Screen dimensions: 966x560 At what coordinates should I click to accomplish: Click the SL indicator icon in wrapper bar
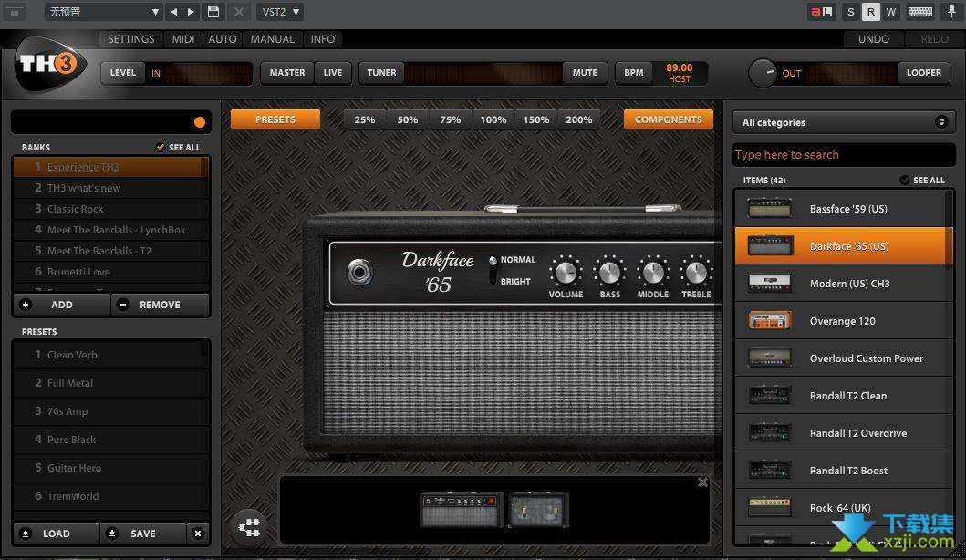click(x=821, y=12)
